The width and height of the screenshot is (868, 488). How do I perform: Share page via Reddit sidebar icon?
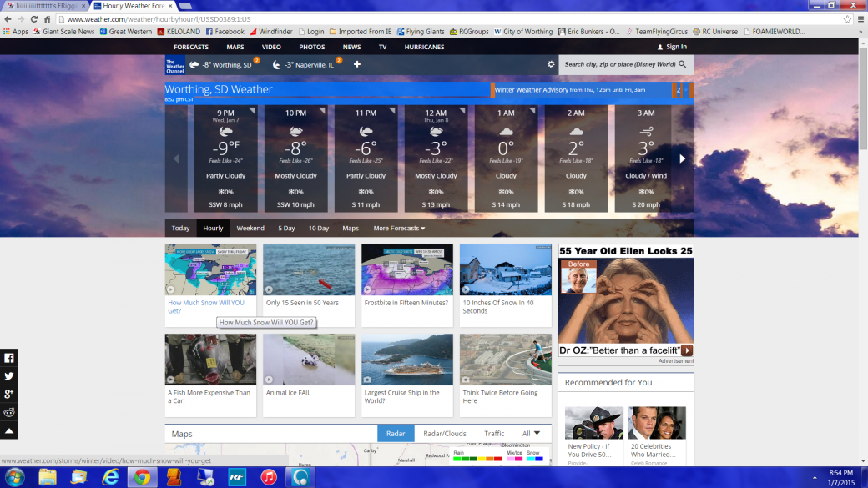[9, 412]
